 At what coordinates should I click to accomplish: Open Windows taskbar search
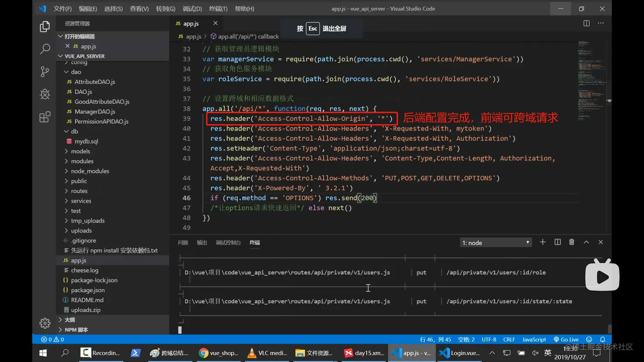65,353
